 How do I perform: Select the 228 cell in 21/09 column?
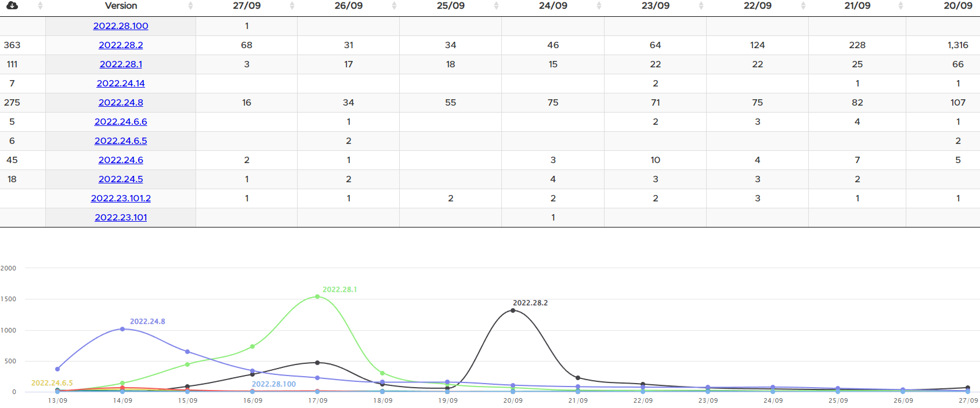point(858,45)
